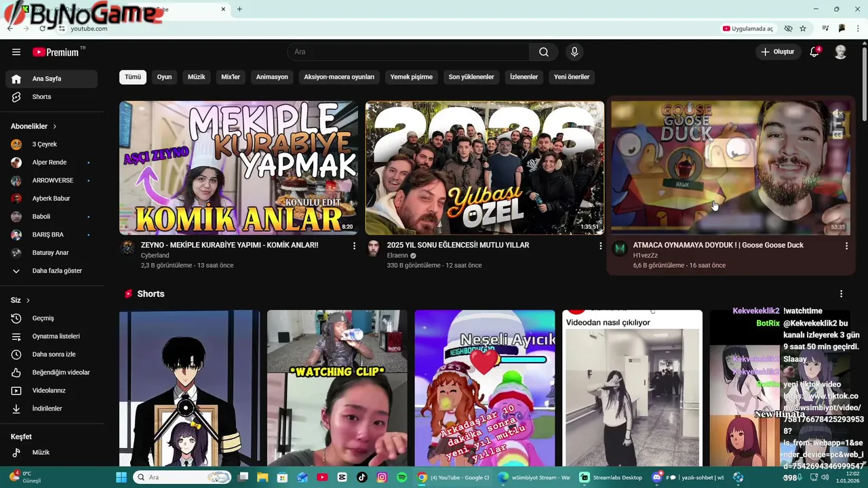Expand the Siz section chevron
Image resolution: width=868 pixels, height=488 pixels.
point(28,300)
